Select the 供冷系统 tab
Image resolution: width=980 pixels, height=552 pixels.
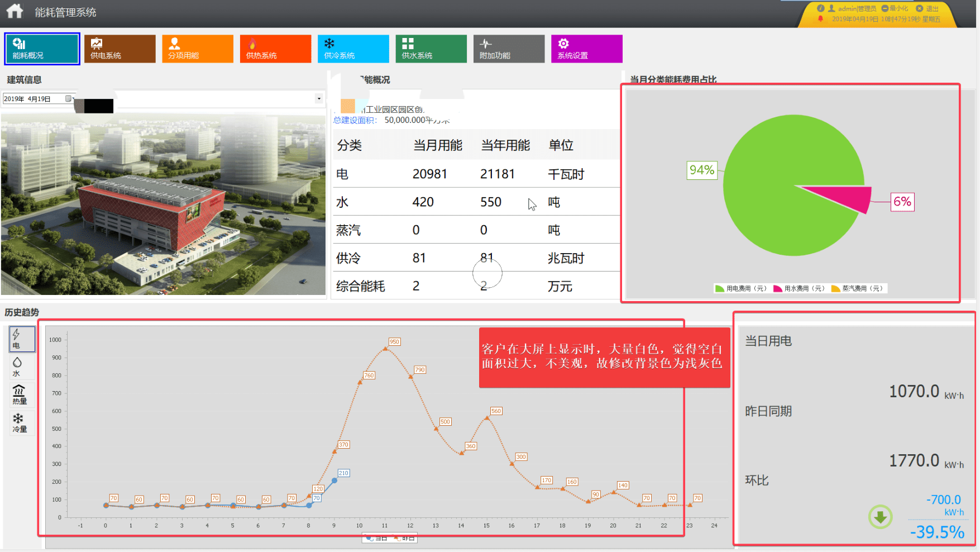(353, 49)
